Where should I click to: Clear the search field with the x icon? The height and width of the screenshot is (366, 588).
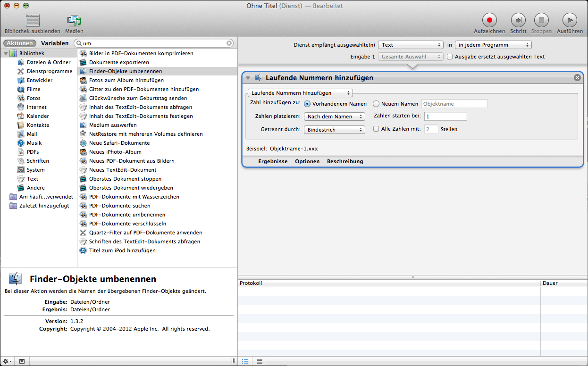coord(229,43)
